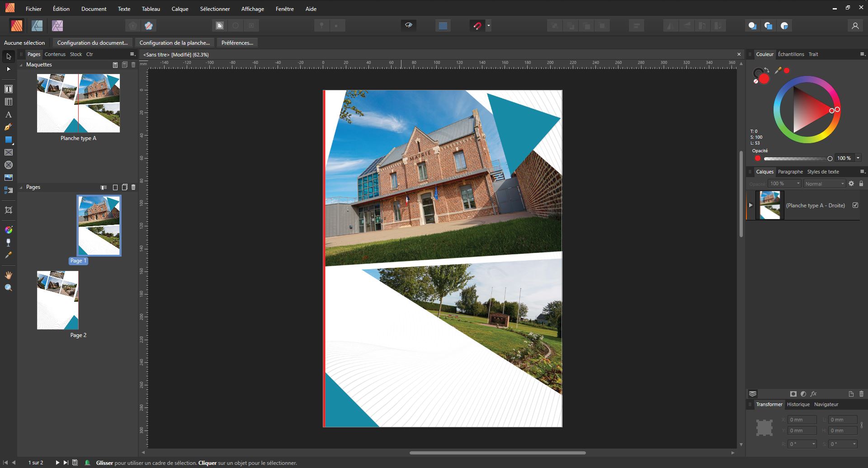The height and width of the screenshot is (468, 868).
Task: Swap stroke and fill colors arrow
Action: tap(767, 70)
